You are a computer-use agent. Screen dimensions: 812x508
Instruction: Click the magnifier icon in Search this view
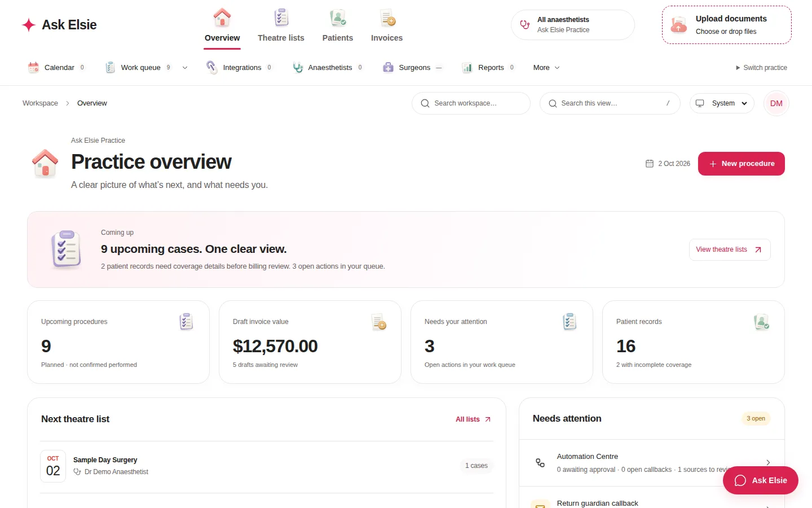click(x=553, y=103)
